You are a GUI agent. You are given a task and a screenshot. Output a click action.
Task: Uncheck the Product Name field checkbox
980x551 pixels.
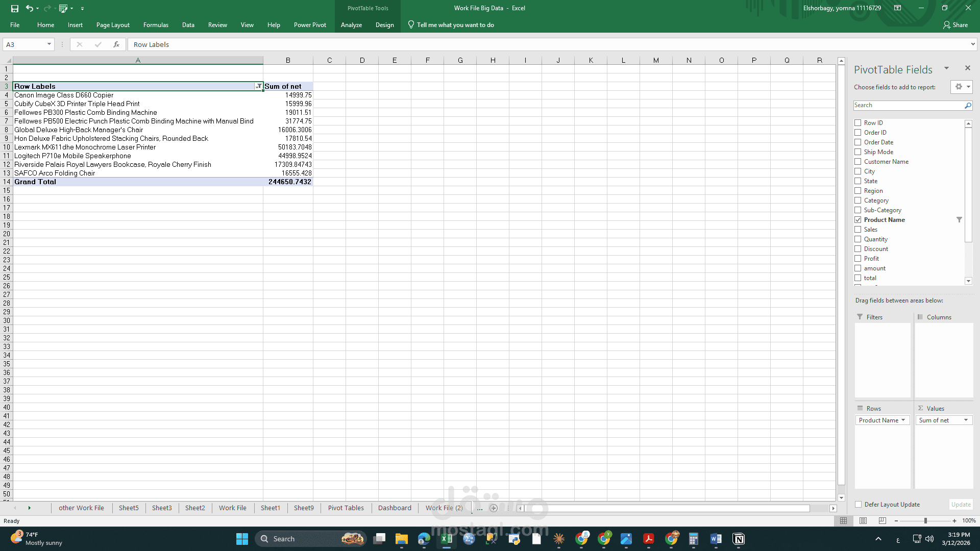[858, 220]
